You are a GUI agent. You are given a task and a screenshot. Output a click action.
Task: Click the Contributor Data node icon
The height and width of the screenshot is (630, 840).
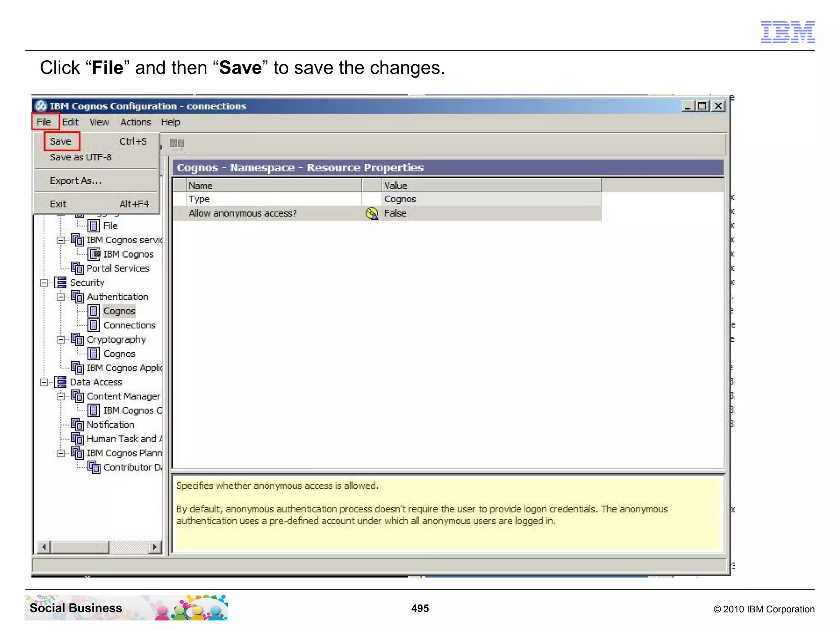[94, 467]
